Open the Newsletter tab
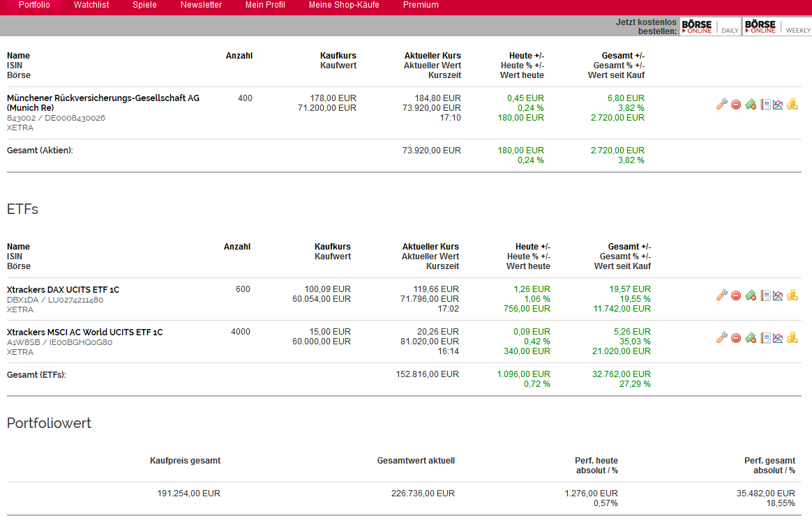Viewport: 812px width, 520px height. pos(201,5)
